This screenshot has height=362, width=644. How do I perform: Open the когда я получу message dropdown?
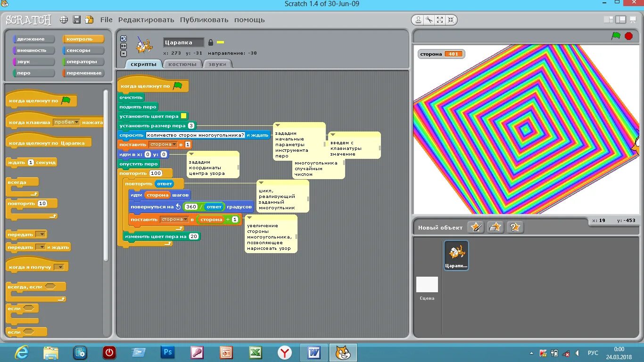(x=59, y=267)
